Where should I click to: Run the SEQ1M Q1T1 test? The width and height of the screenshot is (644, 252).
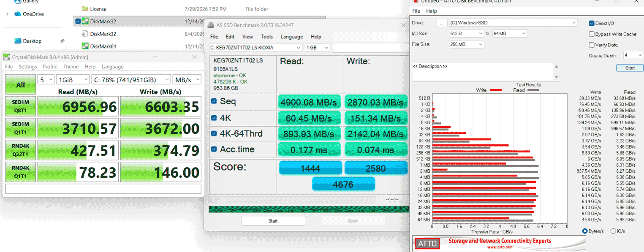pos(20,129)
